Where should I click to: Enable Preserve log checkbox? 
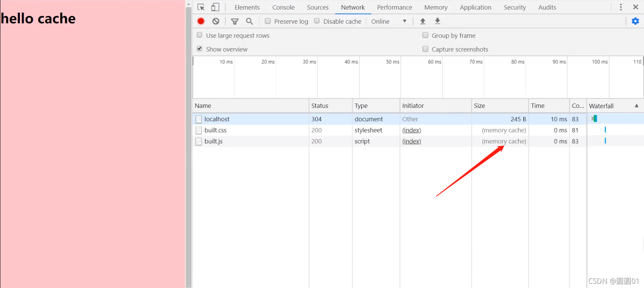point(268,21)
